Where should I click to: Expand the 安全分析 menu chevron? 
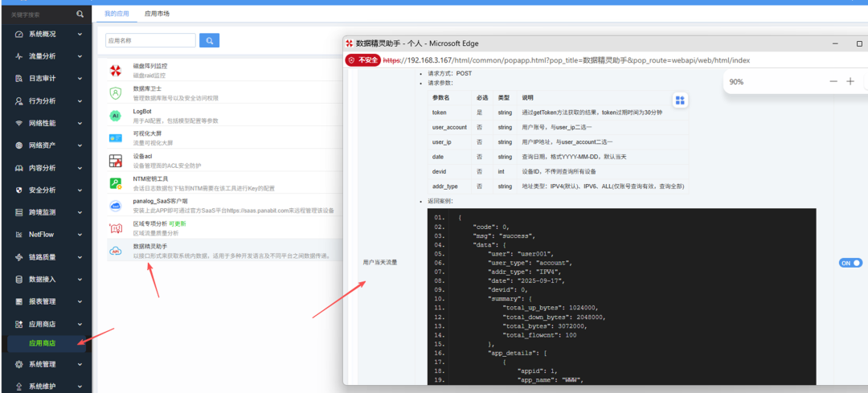[80, 190]
